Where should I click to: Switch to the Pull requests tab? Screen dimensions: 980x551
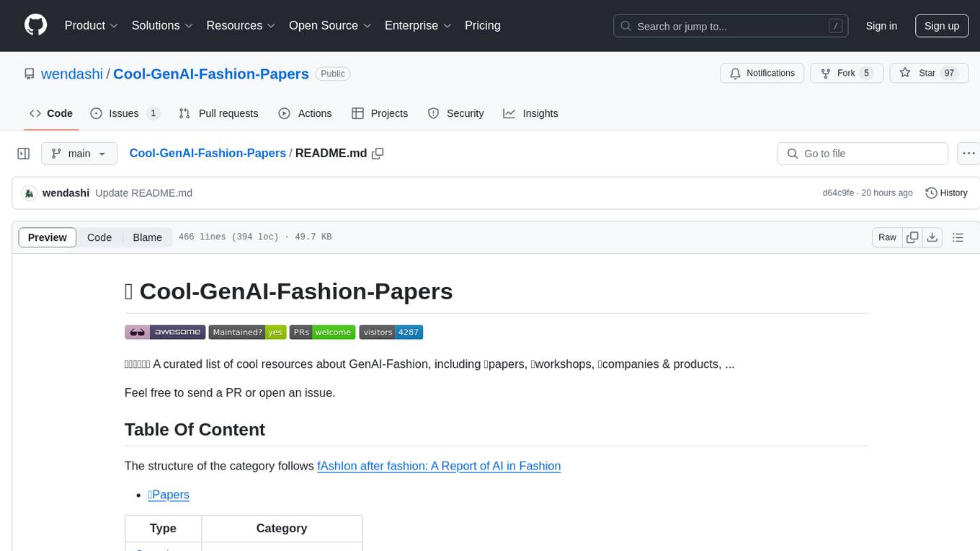(218, 113)
